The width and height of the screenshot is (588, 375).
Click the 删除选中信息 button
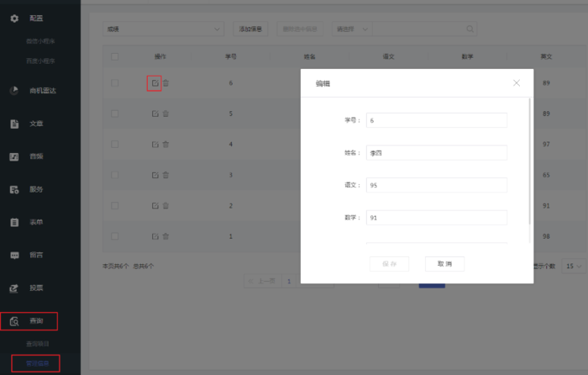(300, 29)
